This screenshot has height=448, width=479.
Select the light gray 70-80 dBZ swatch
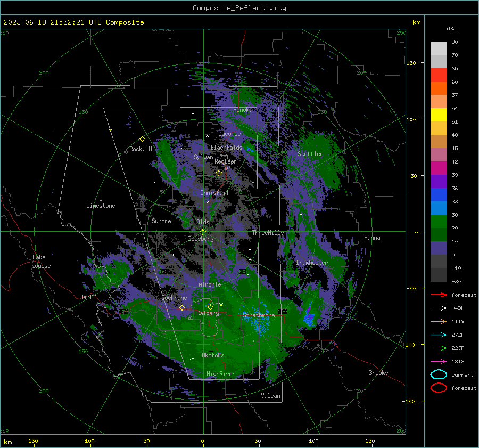tap(439, 48)
